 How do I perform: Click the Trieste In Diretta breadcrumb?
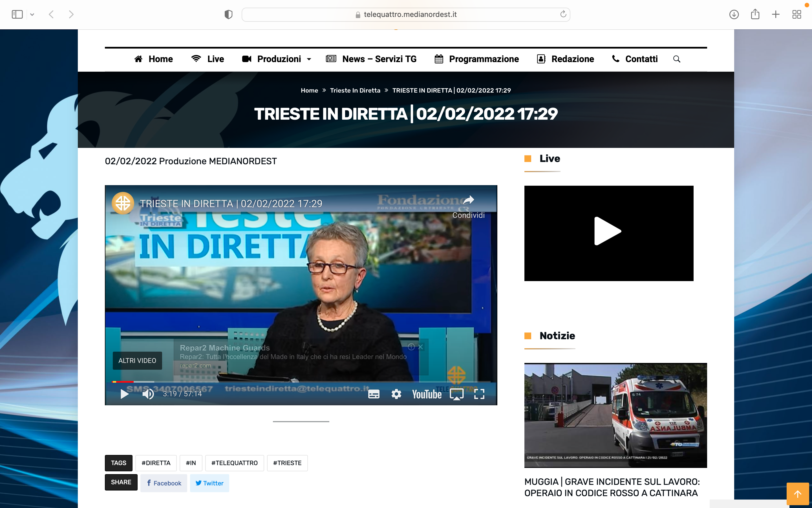click(355, 90)
